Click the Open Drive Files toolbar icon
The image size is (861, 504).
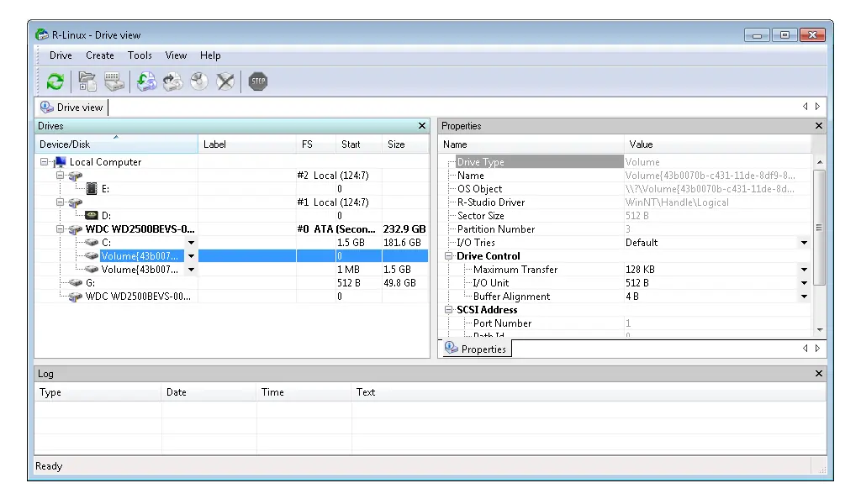87,81
